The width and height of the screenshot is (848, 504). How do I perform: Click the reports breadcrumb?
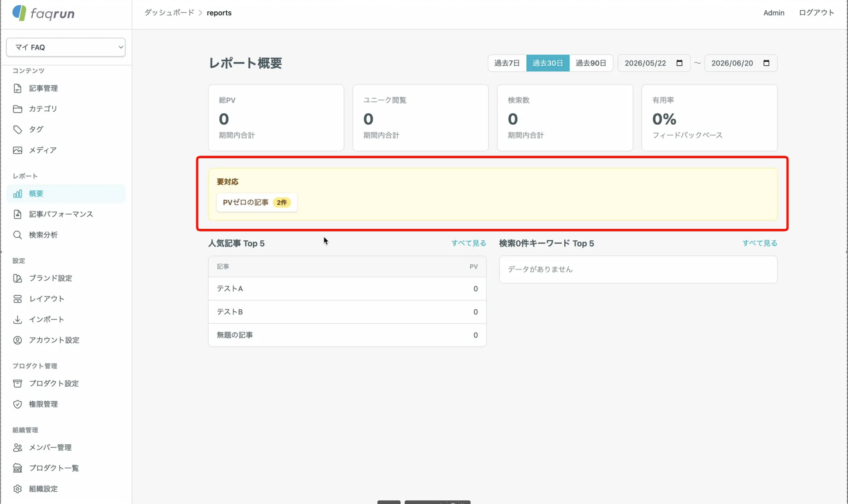coord(219,13)
